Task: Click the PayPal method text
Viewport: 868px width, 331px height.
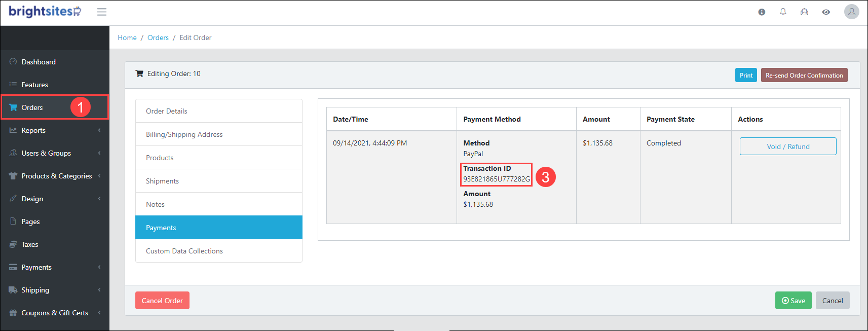Action: 473,154
